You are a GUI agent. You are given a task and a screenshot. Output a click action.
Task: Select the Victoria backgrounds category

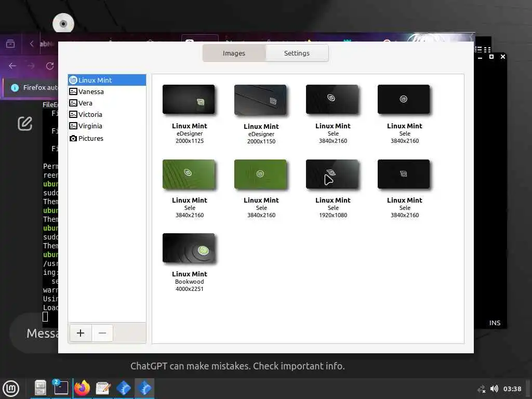tap(107, 114)
